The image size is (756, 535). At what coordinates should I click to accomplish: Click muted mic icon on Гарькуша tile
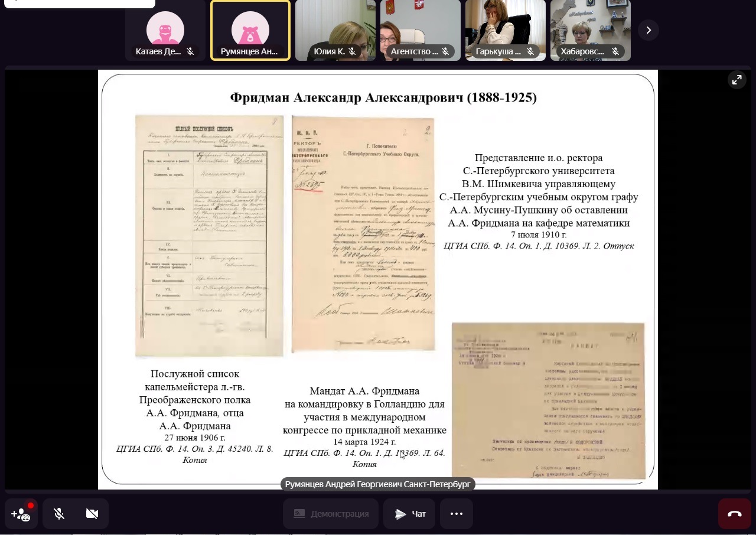(x=530, y=52)
